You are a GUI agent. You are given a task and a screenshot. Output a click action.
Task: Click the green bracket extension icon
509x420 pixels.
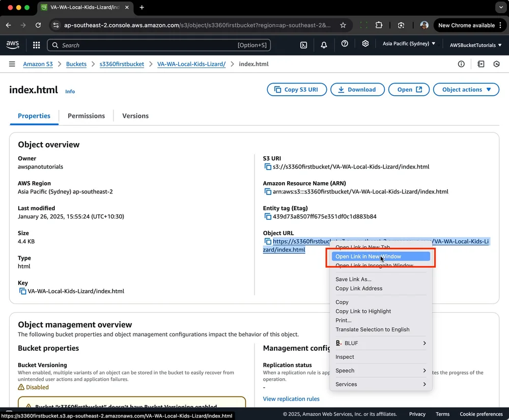(x=363, y=25)
